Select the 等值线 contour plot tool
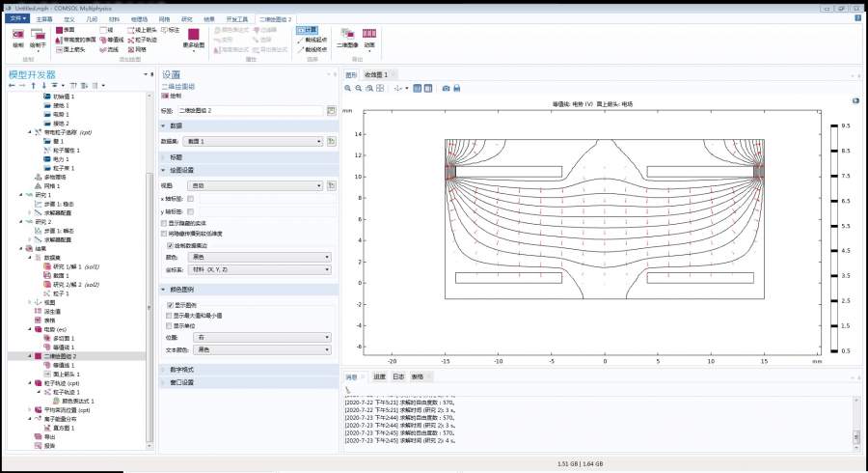The width and height of the screenshot is (868, 473). (x=111, y=40)
